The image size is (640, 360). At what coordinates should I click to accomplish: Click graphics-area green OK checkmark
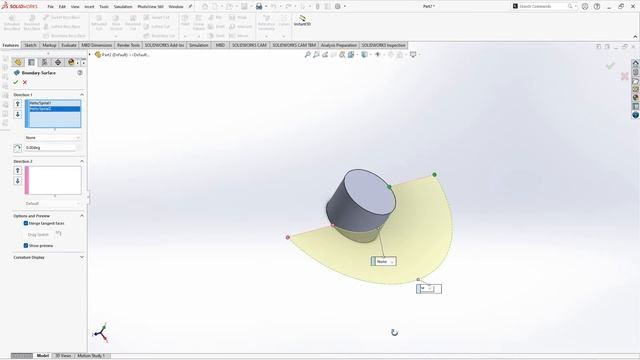tap(610, 66)
